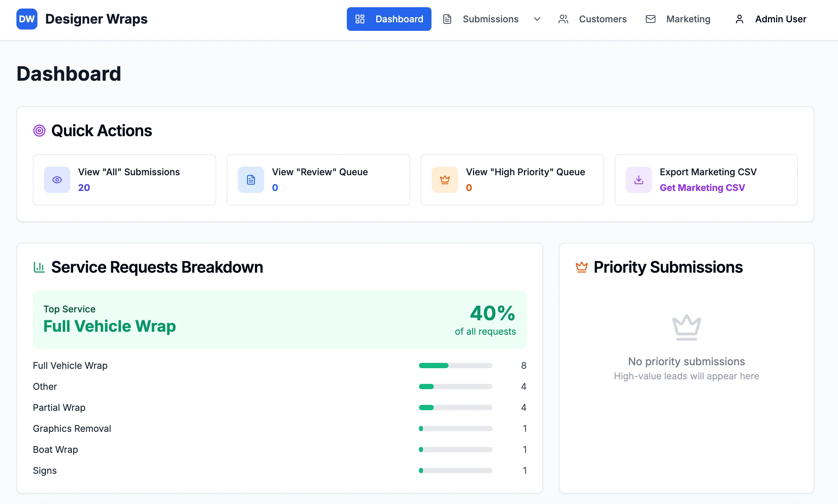
Task: Click the Quick Actions target icon
Action: tap(39, 130)
